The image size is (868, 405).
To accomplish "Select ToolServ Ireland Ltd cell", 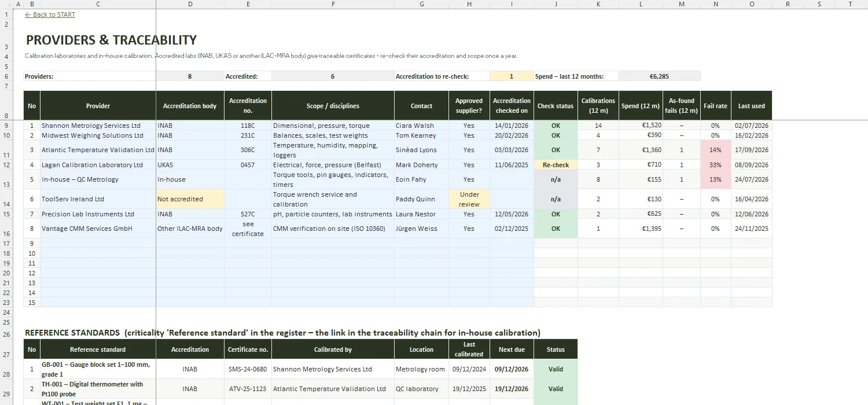I will [98, 199].
